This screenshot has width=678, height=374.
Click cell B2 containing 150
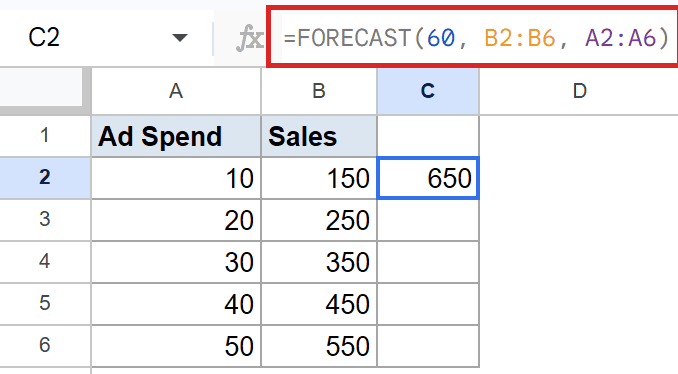click(319, 178)
